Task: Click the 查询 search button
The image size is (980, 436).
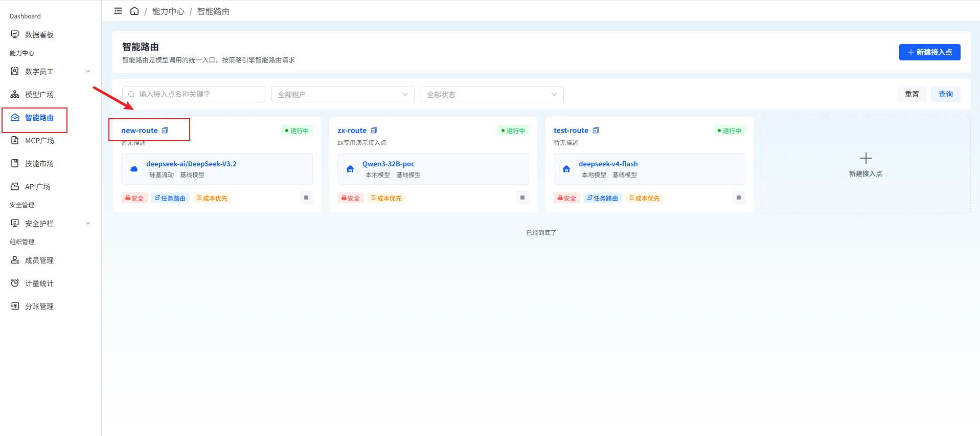Action: (945, 94)
